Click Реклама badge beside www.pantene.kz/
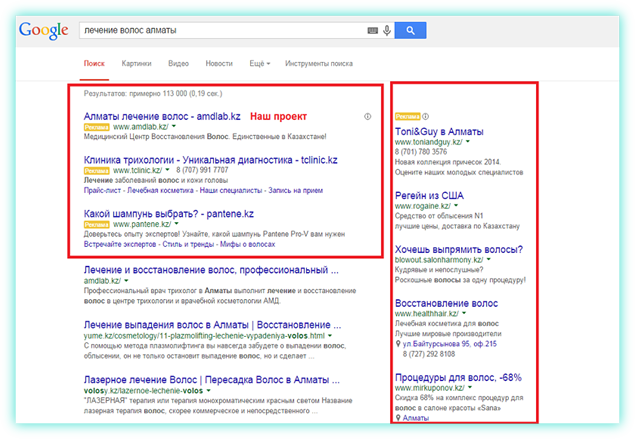 [97, 224]
